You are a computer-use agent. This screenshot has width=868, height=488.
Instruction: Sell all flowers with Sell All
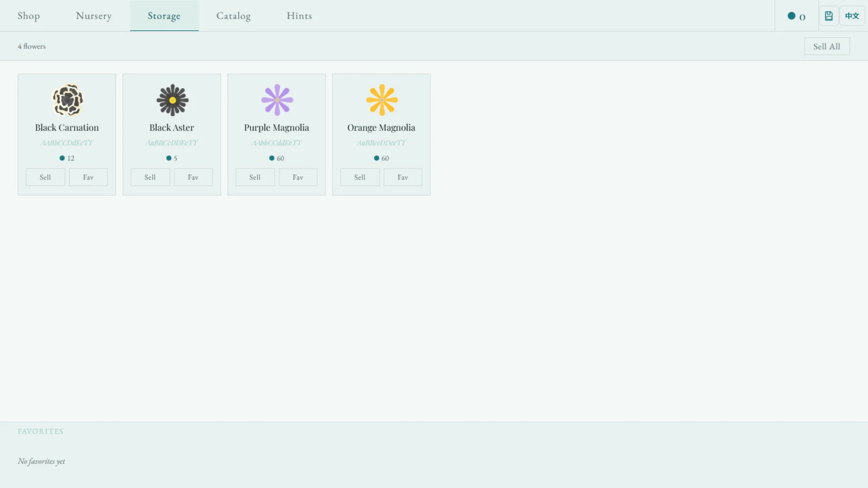coord(827,47)
